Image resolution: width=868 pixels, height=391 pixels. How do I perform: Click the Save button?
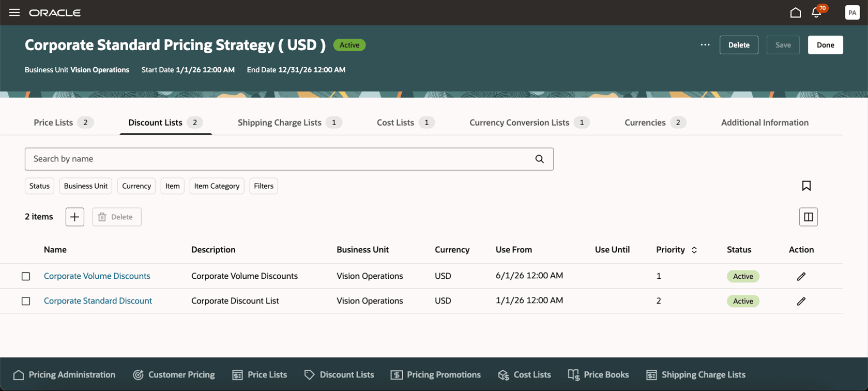click(x=783, y=45)
